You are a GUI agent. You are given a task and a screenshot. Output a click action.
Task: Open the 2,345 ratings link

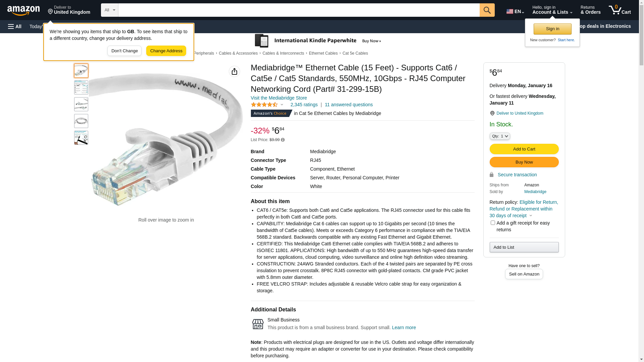(304, 105)
